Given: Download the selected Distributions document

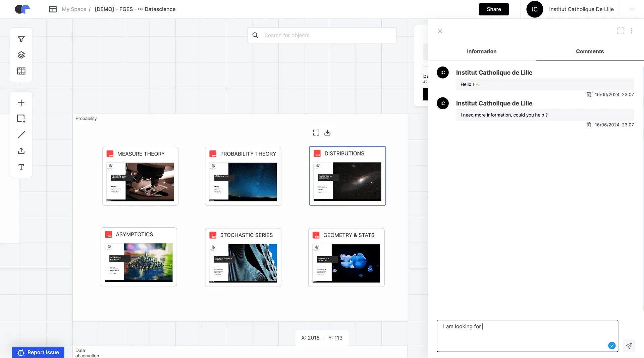Looking at the screenshot, I should coord(327,133).
